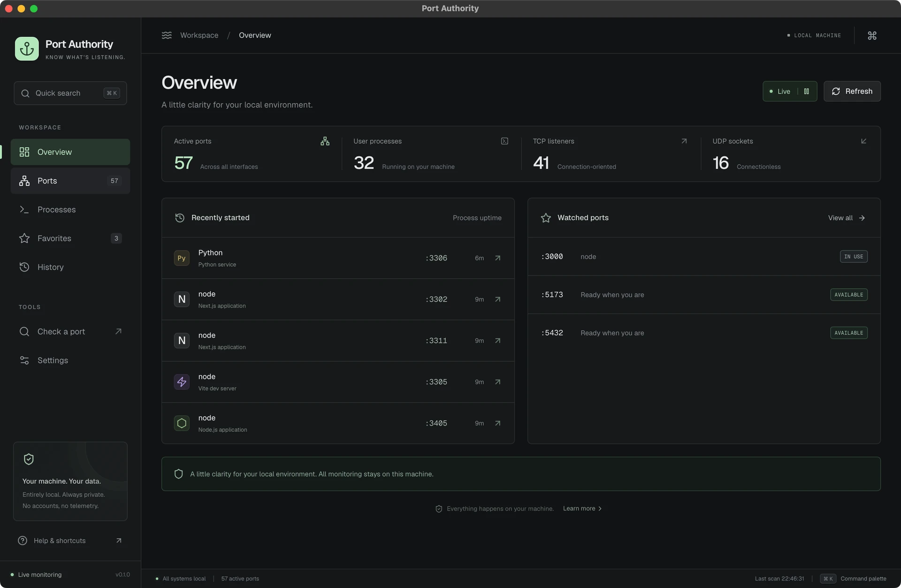Click the Port Authority anchor logo
The height and width of the screenshot is (588, 901).
(x=27, y=49)
